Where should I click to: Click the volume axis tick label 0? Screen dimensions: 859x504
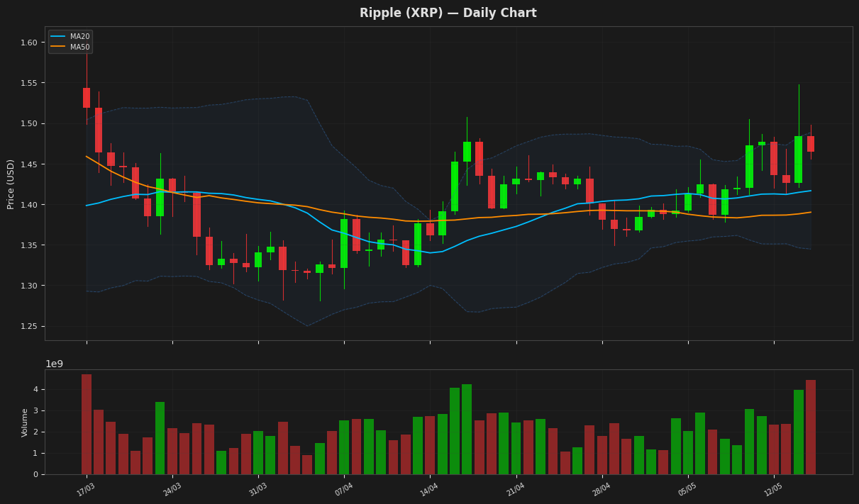pyautogui.click(x=35, y=474)
